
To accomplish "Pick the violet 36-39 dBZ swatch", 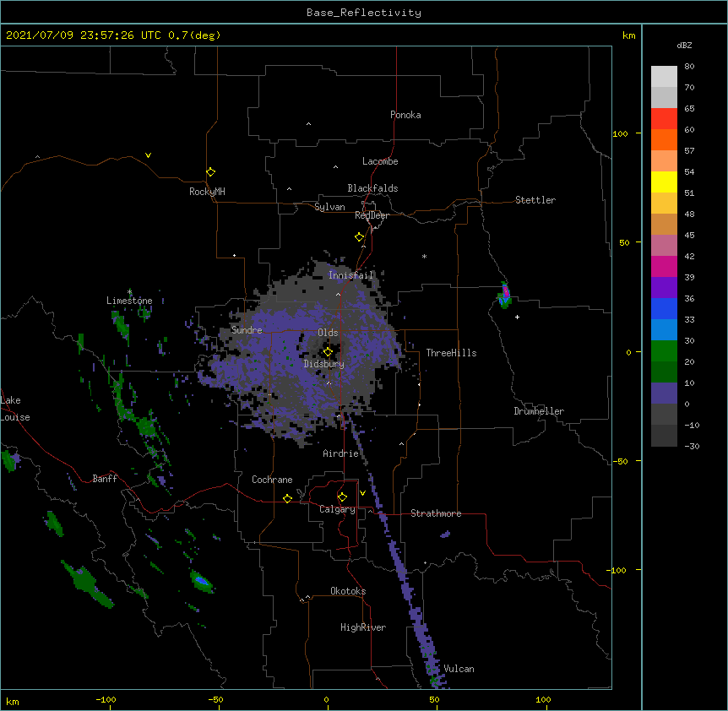I will pyautogui.click(x=664, y=288).
